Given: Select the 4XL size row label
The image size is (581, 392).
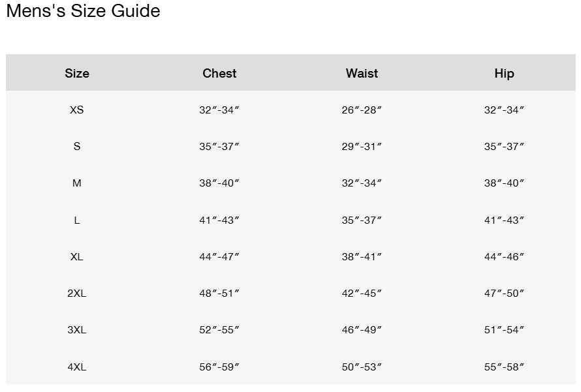Looking at the screenshot, I should (x=77, y=367).
